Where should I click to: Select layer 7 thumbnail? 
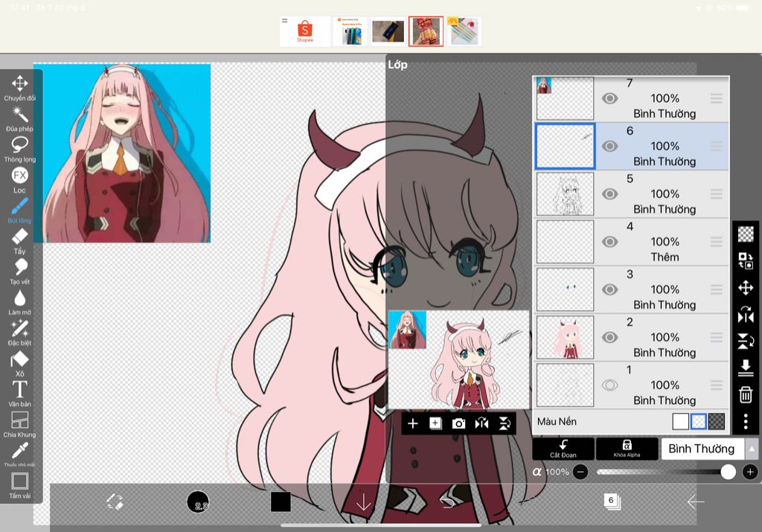[565, 99]
